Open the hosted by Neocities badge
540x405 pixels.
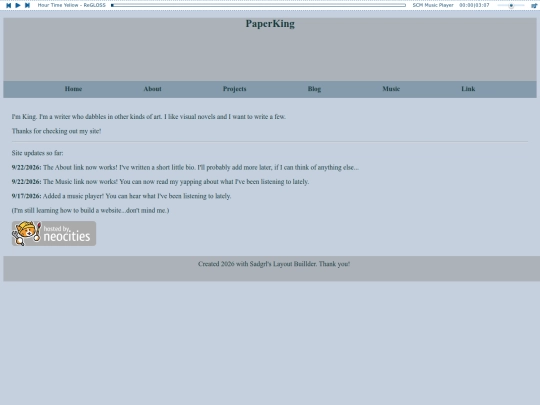click(54, 233)
